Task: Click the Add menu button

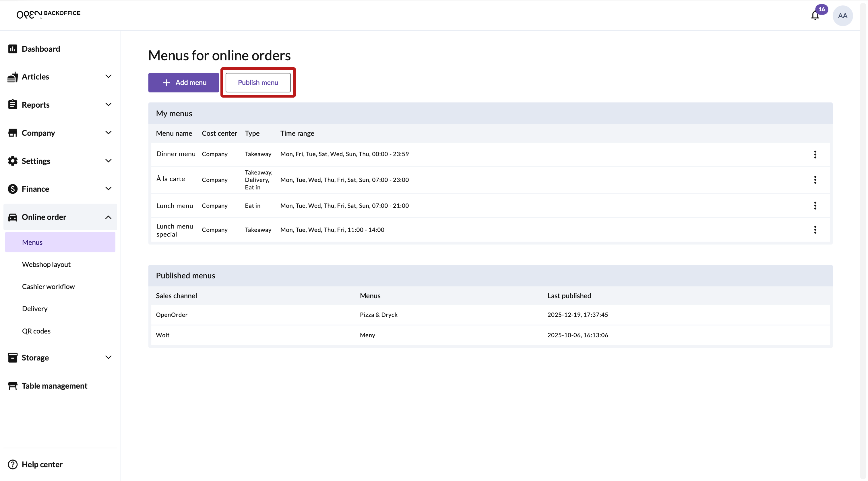Action: [x=184, y=83]
